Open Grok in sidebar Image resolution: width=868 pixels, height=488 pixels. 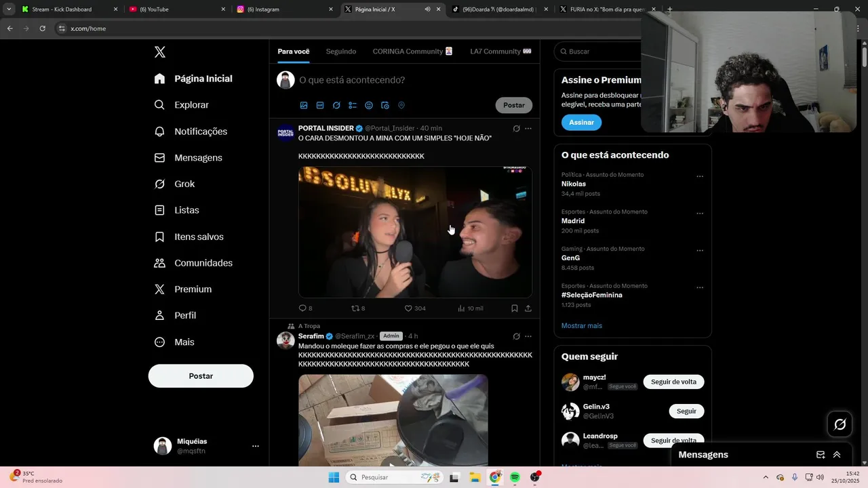(174, 184)
